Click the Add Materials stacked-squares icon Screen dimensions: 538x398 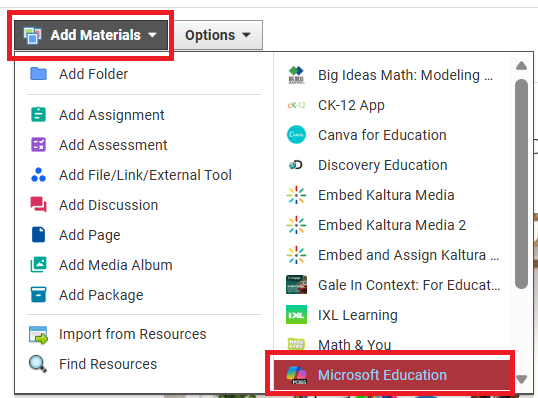[x=33, y=35]
